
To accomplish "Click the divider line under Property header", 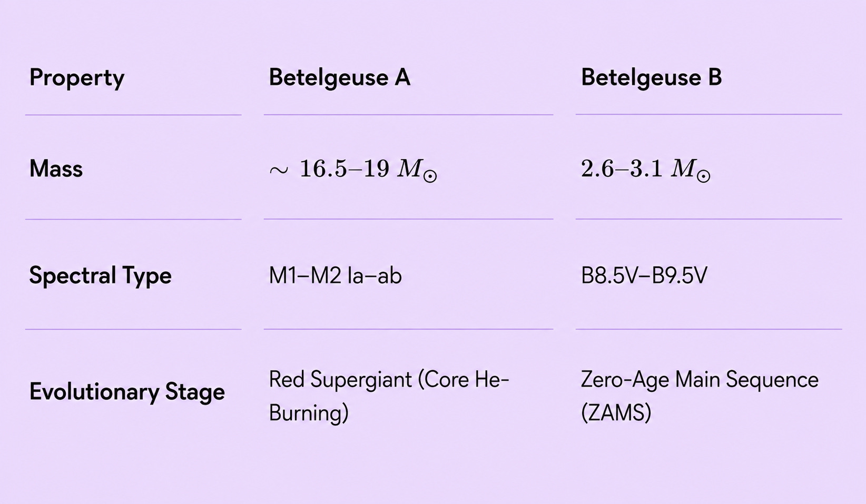I will coord(133,115).
